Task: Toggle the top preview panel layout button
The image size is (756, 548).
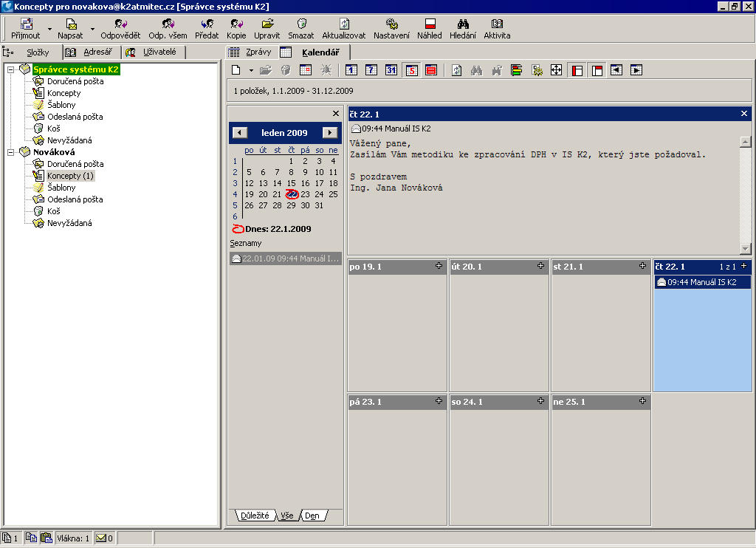Action: pos(597,70)
